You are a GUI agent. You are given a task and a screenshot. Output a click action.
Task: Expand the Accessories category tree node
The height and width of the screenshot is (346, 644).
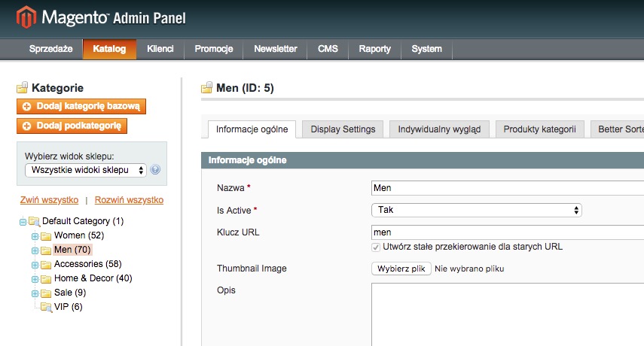35,265
